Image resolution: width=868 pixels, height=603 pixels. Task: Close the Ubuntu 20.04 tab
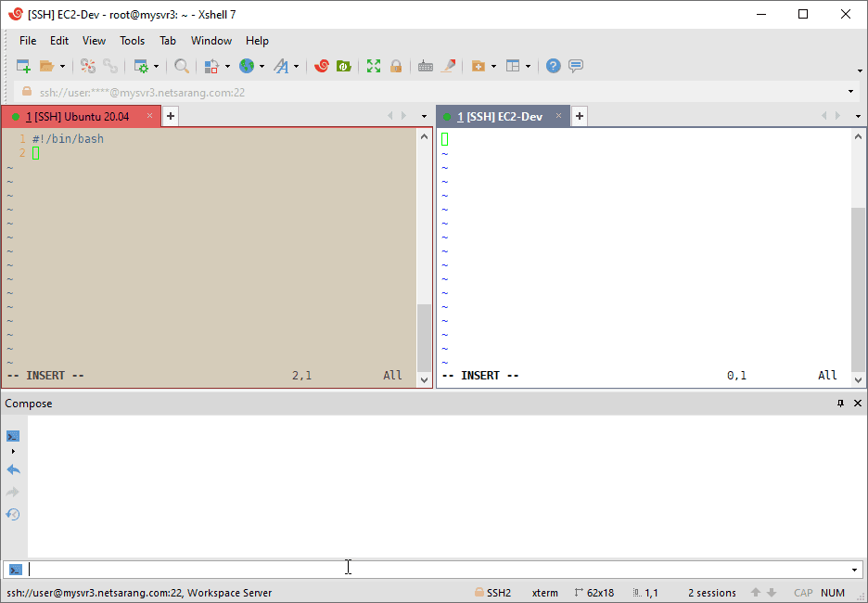tap(149, 116)
